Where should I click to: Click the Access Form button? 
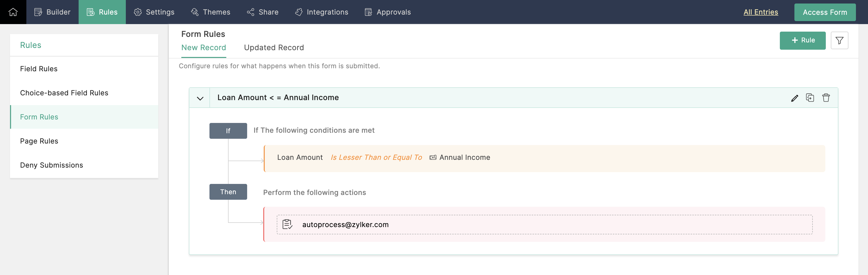pos(825,13)
